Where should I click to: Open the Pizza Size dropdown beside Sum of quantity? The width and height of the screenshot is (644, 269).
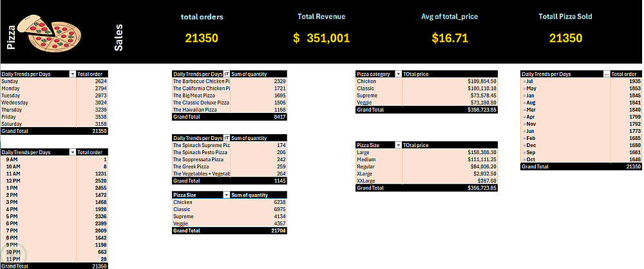click(x=226, y=195)
